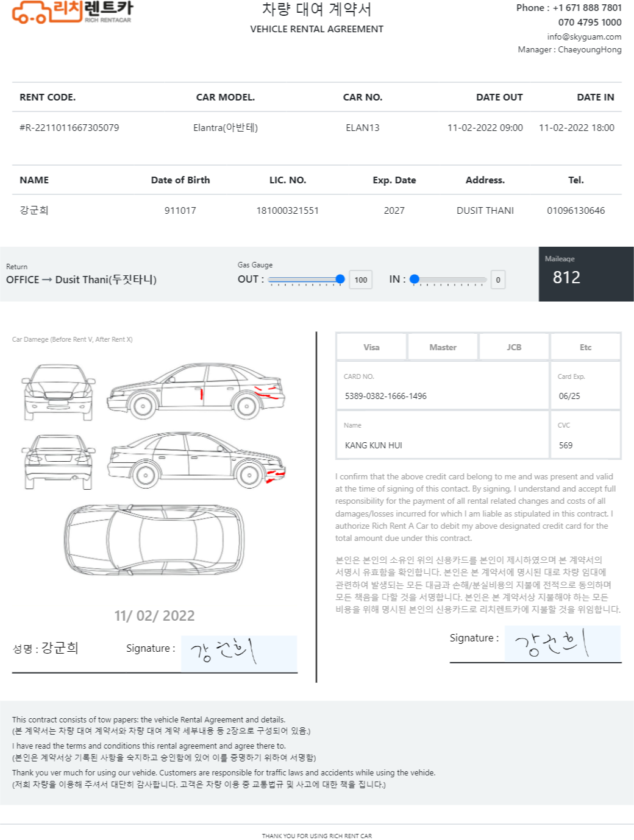Click the OUT gas value field showing 100

point(361,280)
